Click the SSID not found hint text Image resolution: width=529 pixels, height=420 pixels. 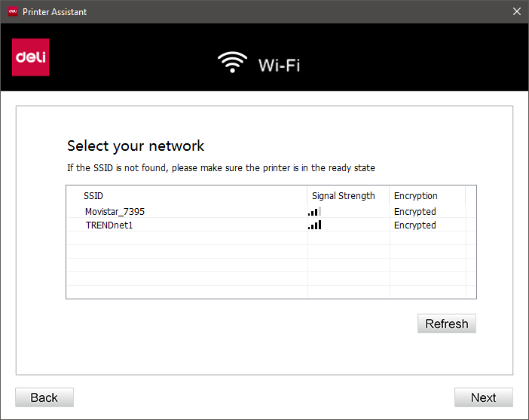point(221,167)
